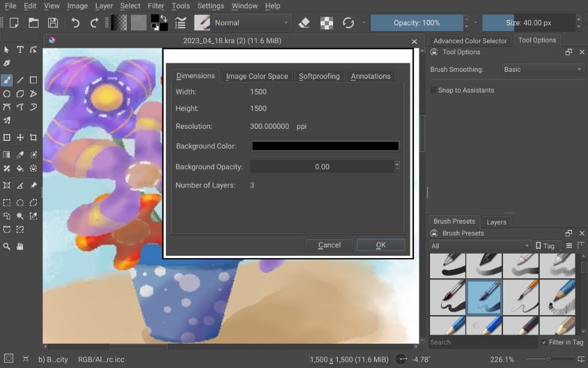Screen dimensions: 588x368
Task: Select the Text tool in the toolbox
Action: pos(20,49)
